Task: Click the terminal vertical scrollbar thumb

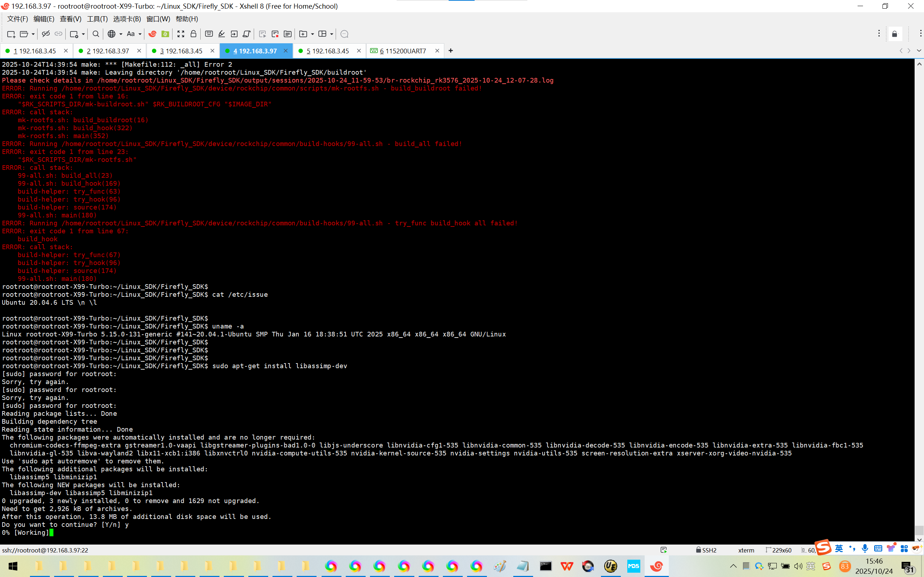Action: click(919, 530)
